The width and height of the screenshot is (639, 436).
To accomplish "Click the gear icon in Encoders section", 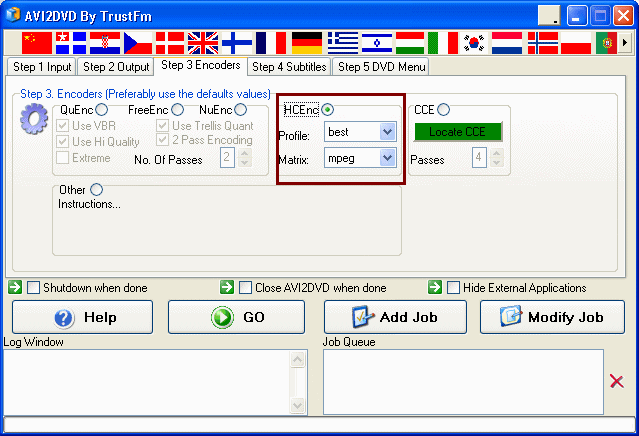I will pyautogui.click(x=34, y=119).
